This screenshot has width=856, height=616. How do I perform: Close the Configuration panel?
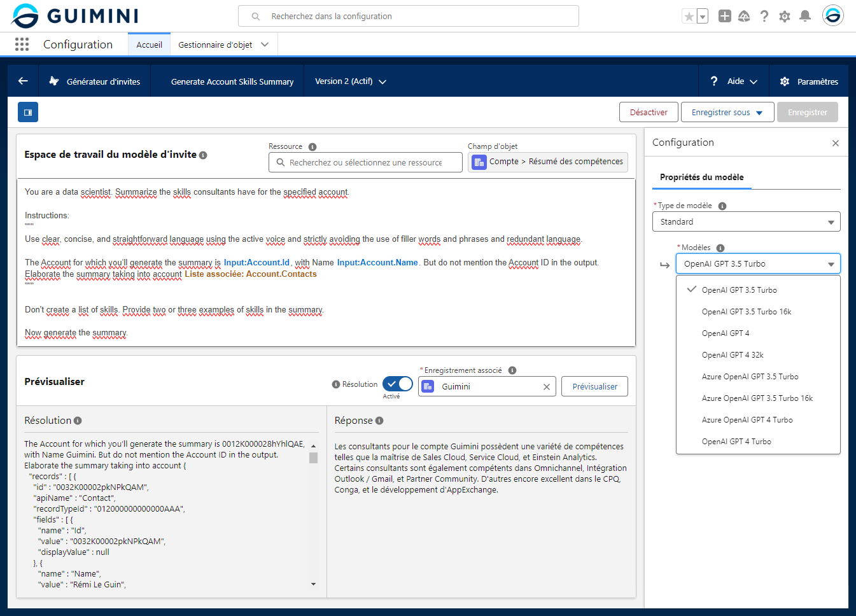tap(836, 143)
